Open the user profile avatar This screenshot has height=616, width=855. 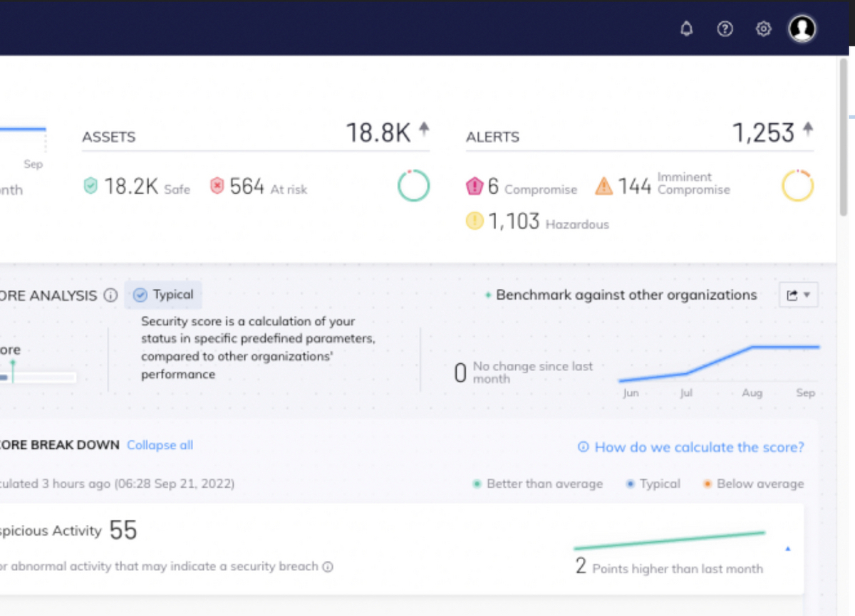802,28
